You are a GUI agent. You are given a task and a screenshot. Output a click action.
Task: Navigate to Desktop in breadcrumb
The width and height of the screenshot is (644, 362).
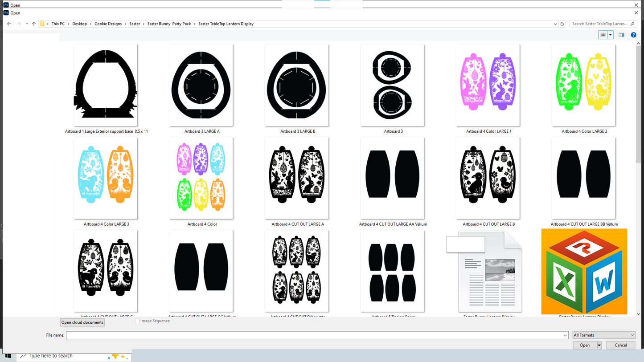pyautogui.click(x=80, y=24)
